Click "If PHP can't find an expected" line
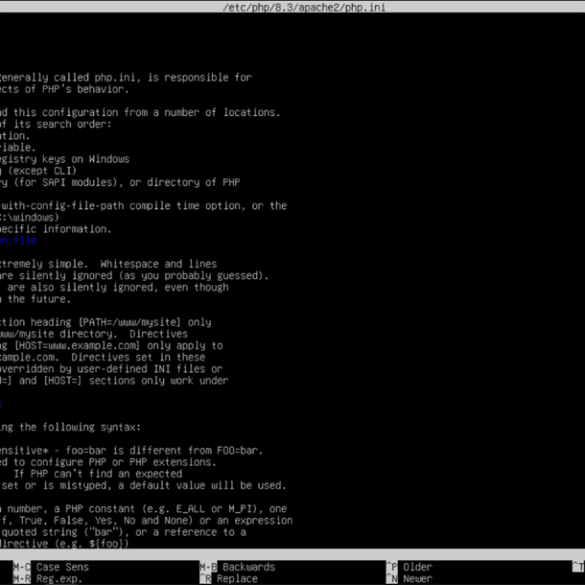585x585 pixels. (98, 474)
